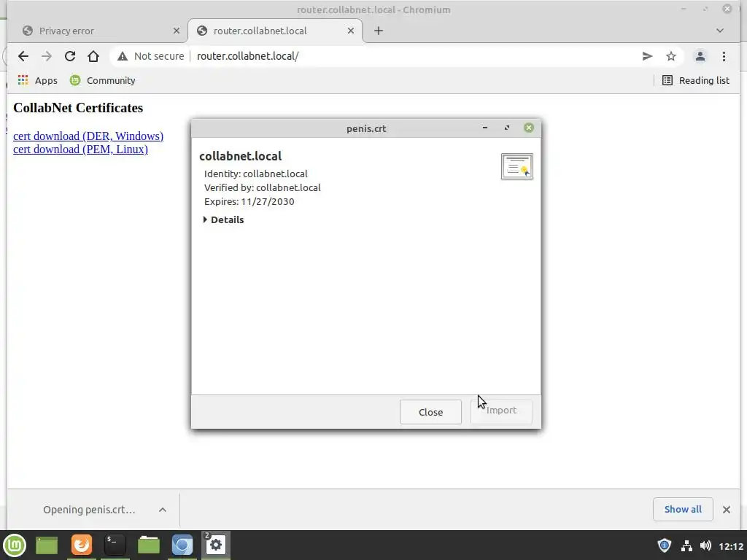Open the Terminal from the taskbar
Image resolution: width=747 pixels, height=560 pixels.
tap(115, 545)
